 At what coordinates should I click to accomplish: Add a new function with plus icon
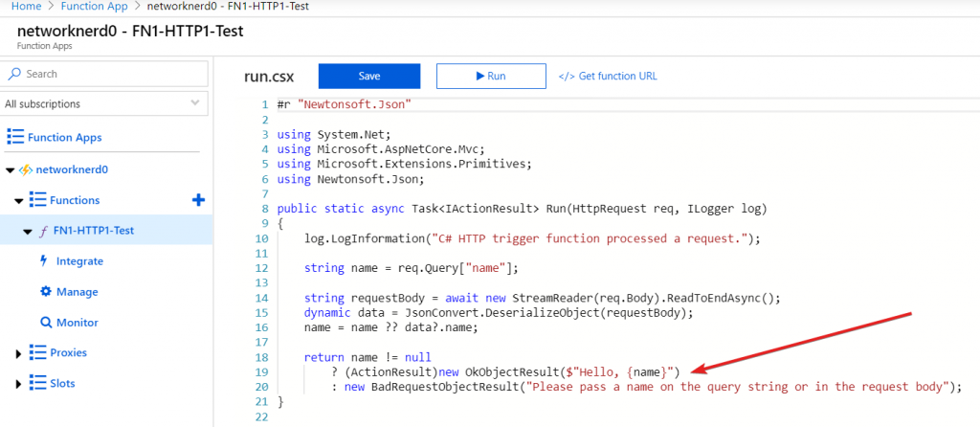(197, 200)
